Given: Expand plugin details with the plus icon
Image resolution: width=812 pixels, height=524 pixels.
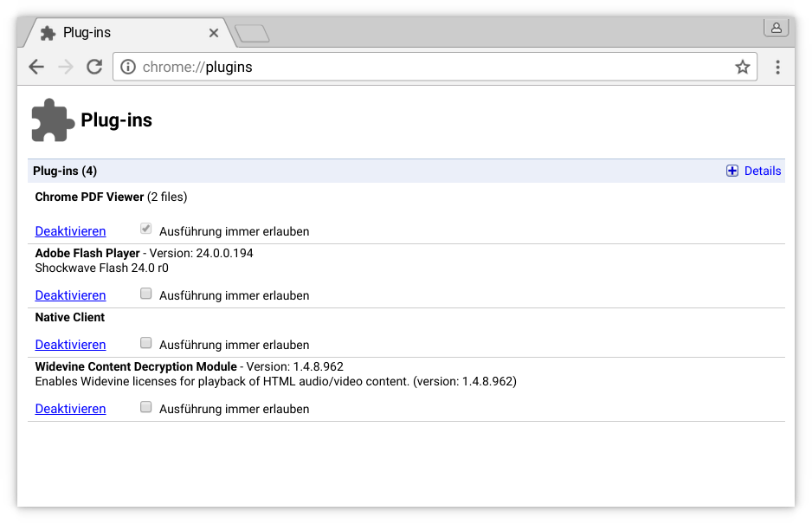Looking at the screenshot, I should (731, 171).
